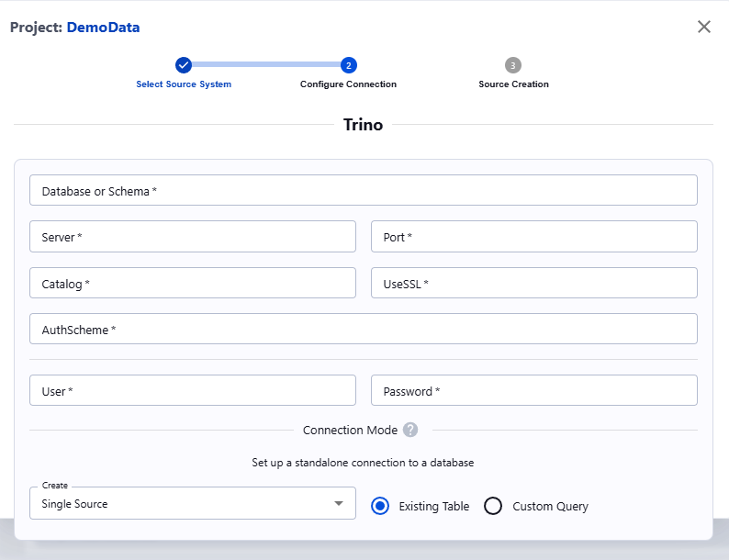Open the Create dropdown arrow

[x=338, y=504]
